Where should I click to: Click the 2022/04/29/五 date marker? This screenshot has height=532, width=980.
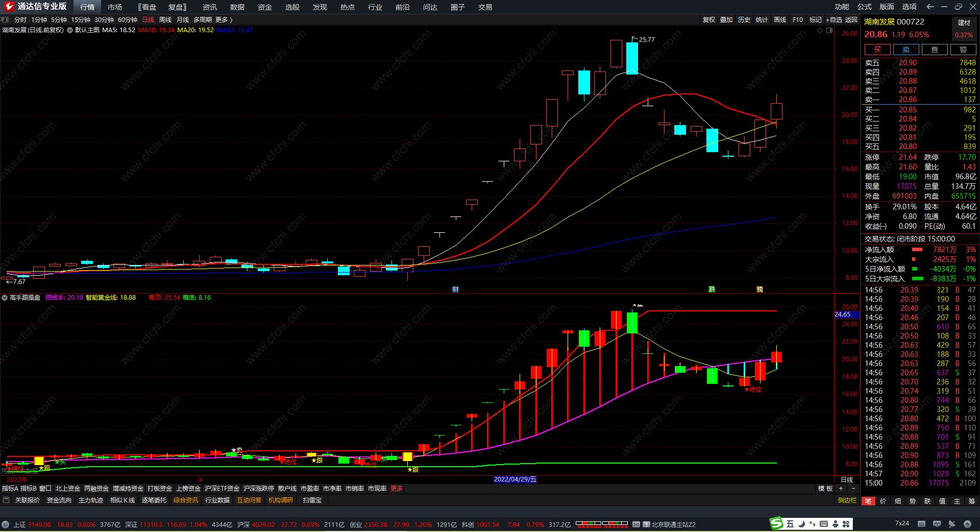click(515, 479)
